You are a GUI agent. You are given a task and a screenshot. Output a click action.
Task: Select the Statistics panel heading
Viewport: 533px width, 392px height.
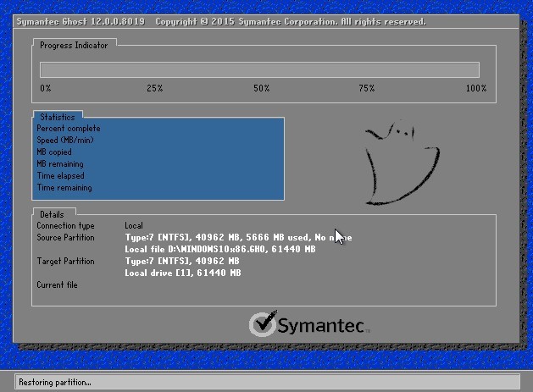(x=58, y=117)
